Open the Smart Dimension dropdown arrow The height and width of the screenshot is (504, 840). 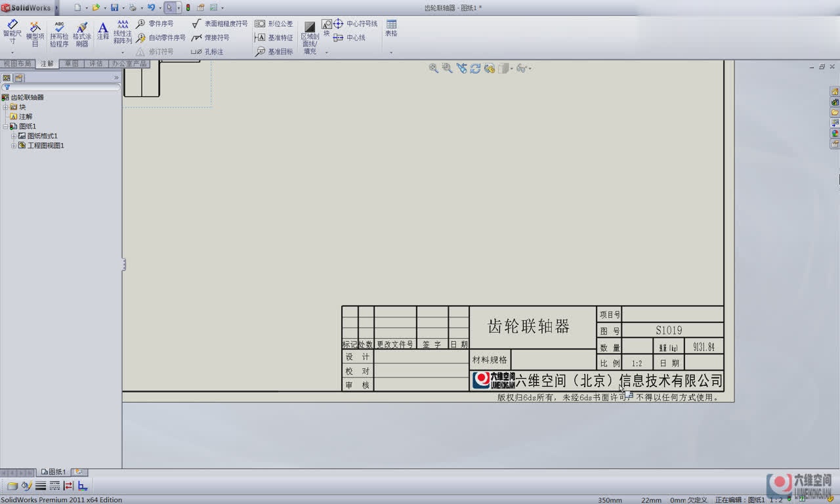[x=12, y=52]
